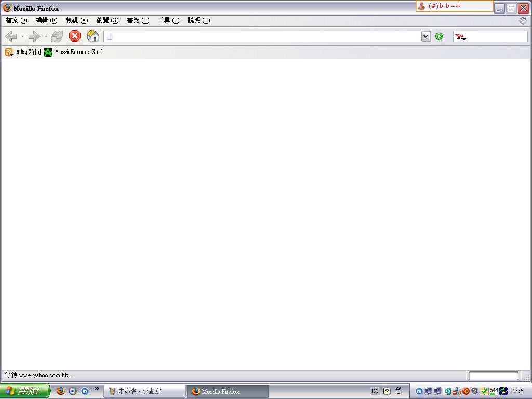This screenshot has width=532, height=399.
Task: Click the 544 memory meter tray icon
Action: 494,391
